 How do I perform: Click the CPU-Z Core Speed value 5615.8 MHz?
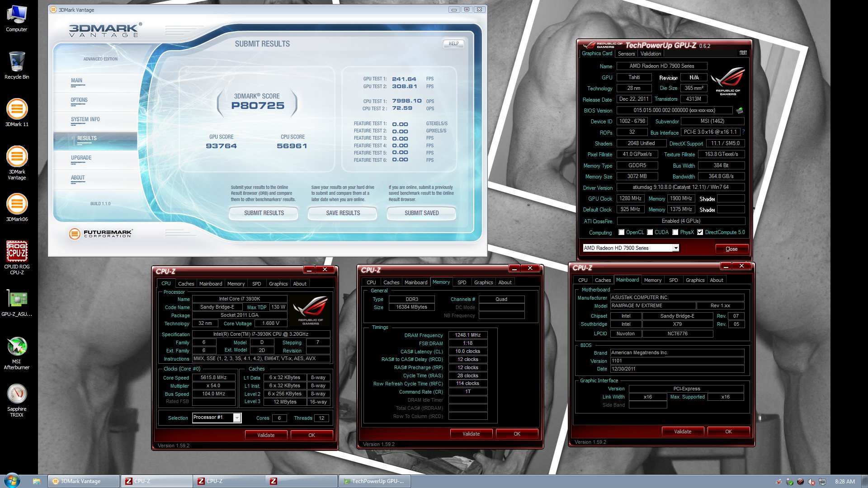(x=214, y=378)
